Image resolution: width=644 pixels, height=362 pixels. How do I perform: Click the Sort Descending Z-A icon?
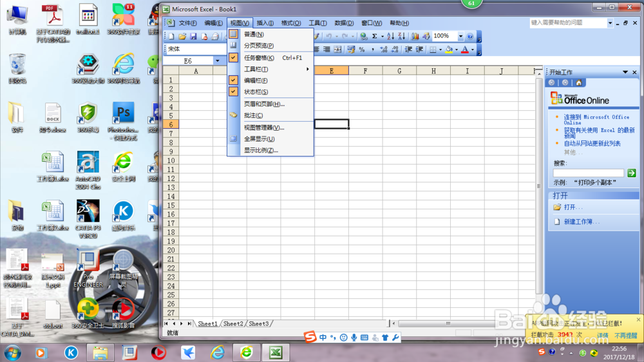point(402,37)
